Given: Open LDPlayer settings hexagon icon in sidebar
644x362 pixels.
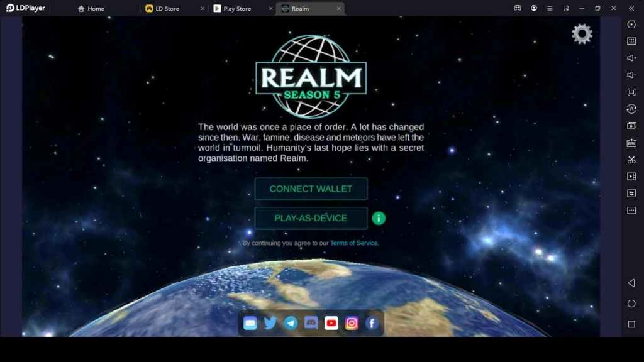Looking at the screenshot, I should 631,25.
